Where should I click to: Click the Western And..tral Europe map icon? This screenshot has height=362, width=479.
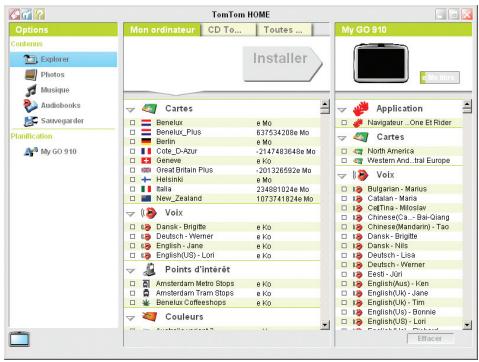click(358, 161)
